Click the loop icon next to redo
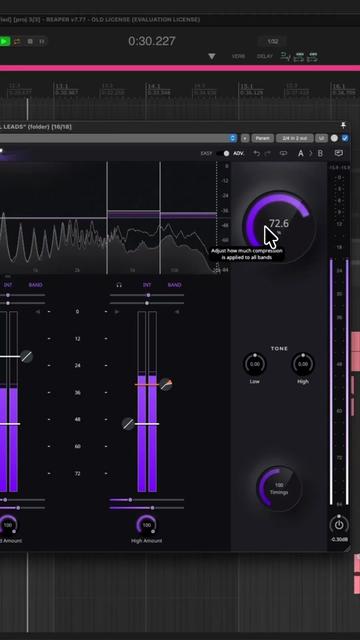 click(283, 153)
